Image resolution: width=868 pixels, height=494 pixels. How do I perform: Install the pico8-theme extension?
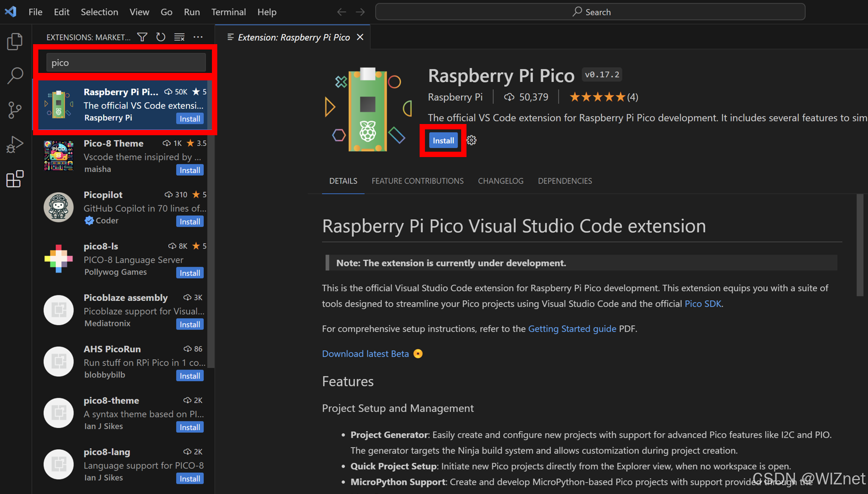pyautogui.click(x=190, y=427)
